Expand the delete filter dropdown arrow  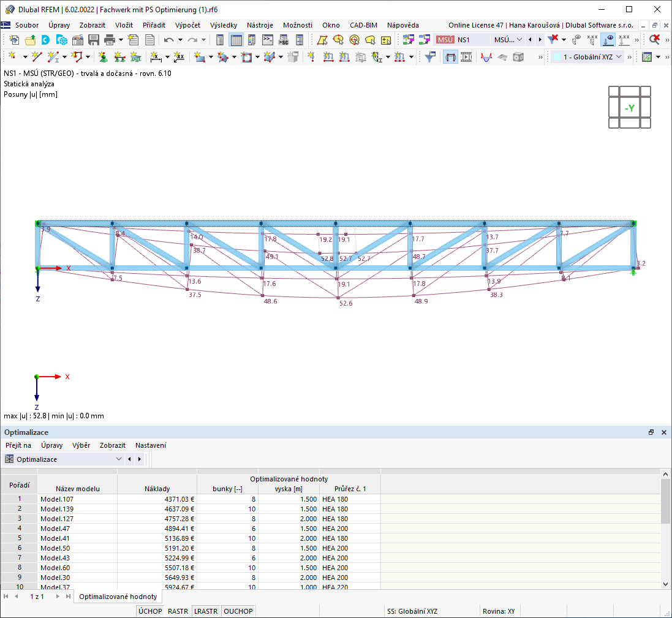pos(564,40)
